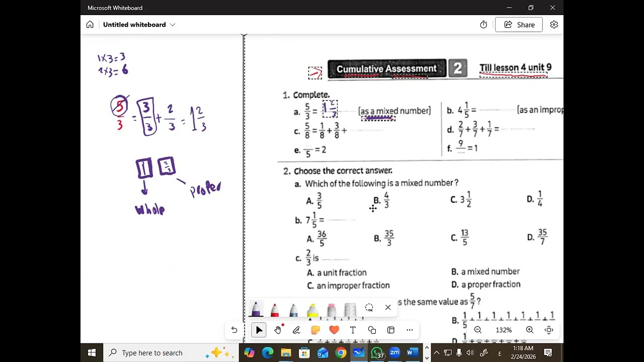Zoom out of the whiteboard
This screenshot has width=644, height=362.
(478, 330)
